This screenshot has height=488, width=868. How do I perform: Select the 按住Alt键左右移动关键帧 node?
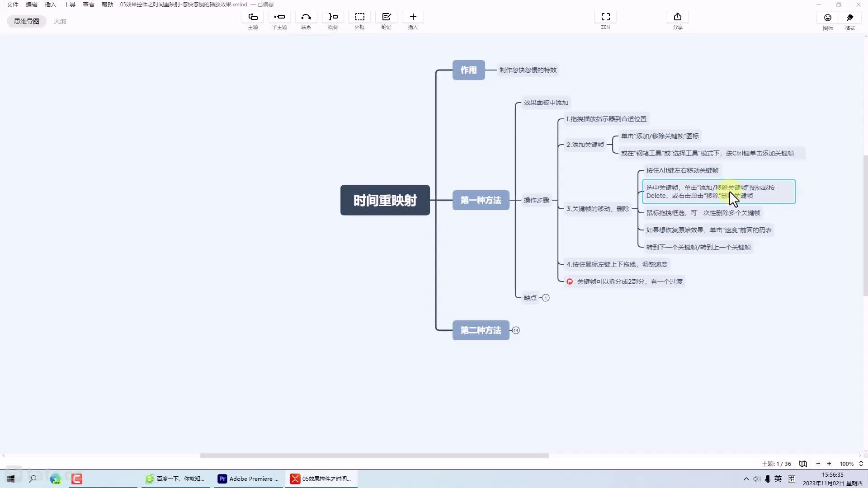682,170
